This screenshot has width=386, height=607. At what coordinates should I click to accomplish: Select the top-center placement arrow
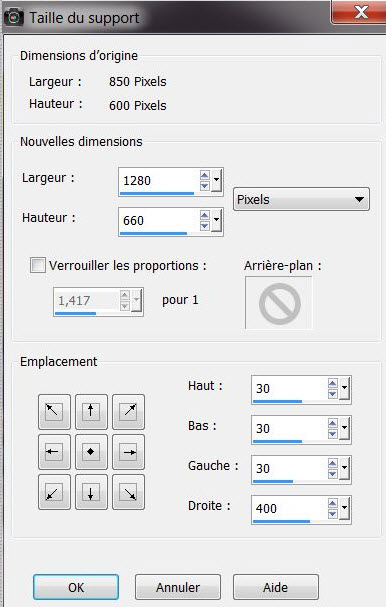[x=91, y=412]
